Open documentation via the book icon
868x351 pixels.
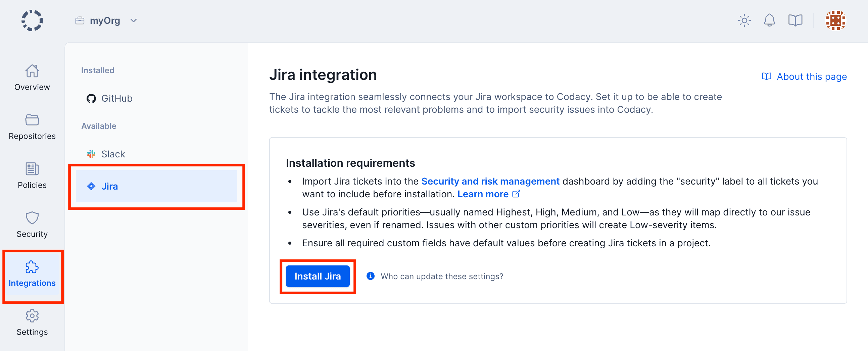[x=795, y=20]
